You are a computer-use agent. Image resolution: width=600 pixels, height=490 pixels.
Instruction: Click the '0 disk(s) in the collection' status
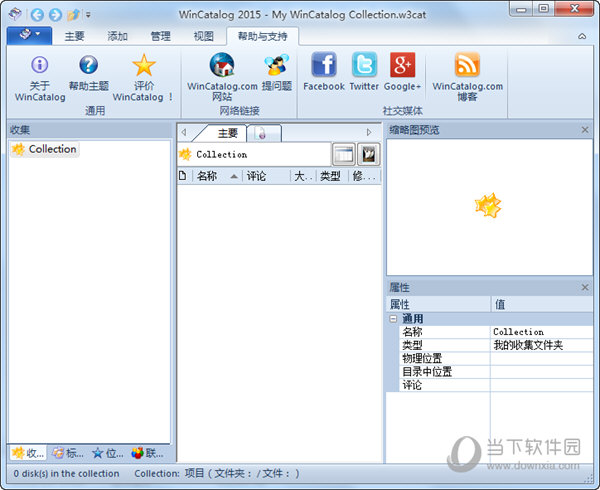coord(67,474)
